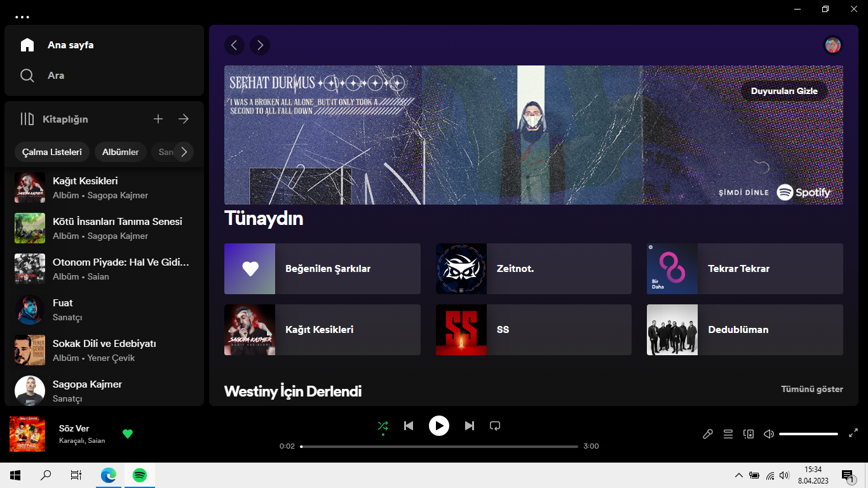Viewport: 868px width, 488px height.
Task: Skip to the previous track
Action: pos(409,426)
